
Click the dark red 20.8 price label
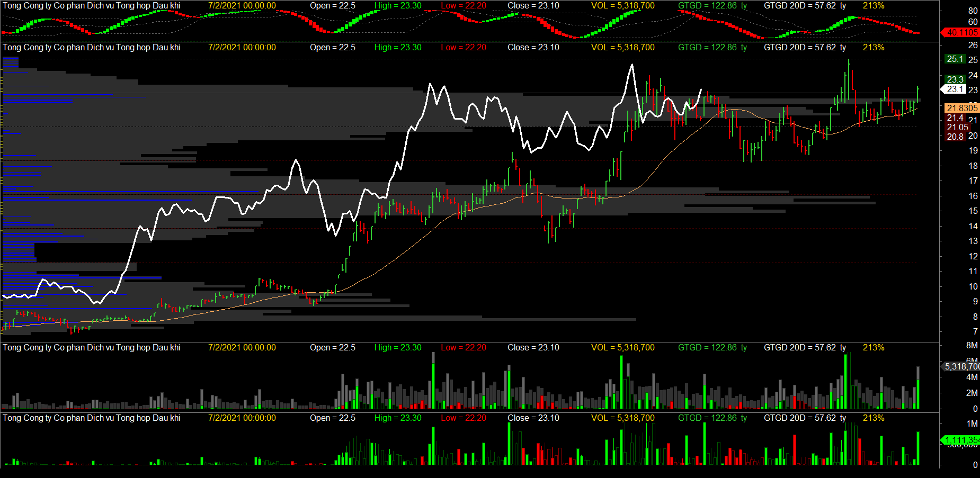click(955, 137)
